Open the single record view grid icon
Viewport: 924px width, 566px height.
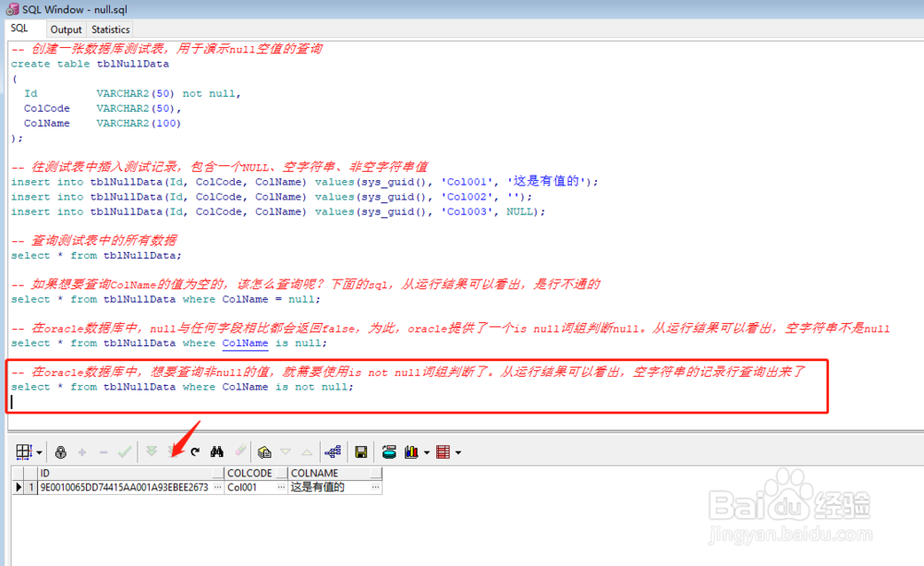[x=20, y=452]
